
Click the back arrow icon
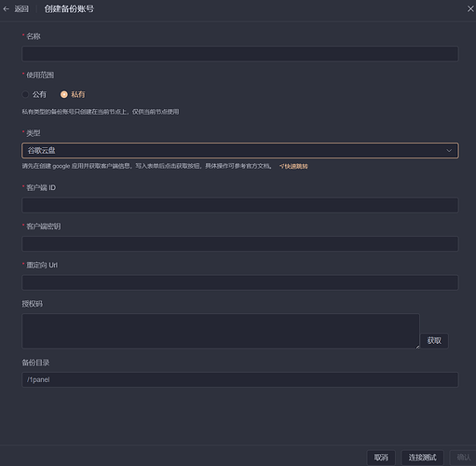click(x=6, y=9)
